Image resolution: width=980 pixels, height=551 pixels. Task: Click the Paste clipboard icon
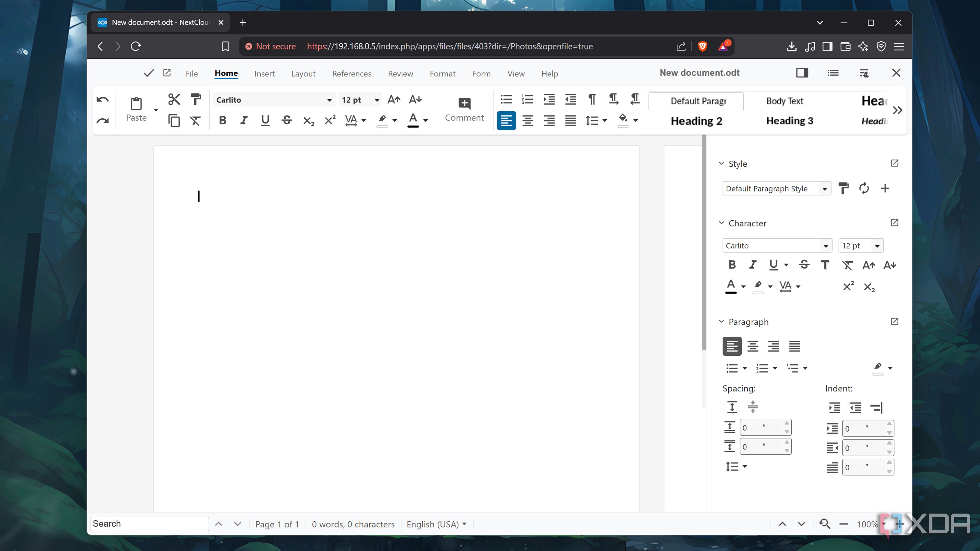point(136,103)
